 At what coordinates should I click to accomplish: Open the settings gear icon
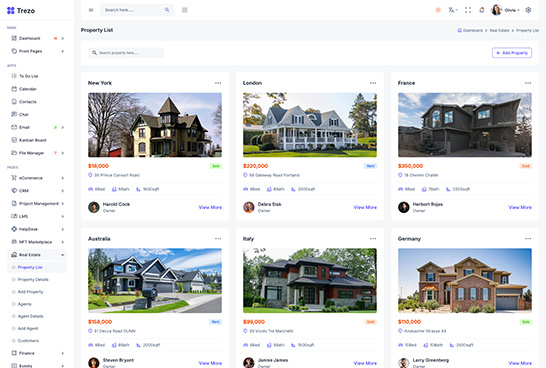(528, 10)
